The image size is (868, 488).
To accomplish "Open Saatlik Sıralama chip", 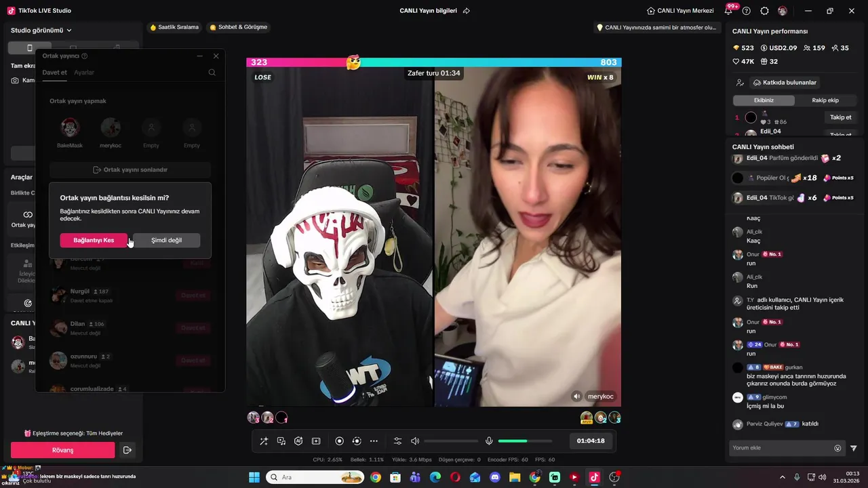I will [174, 27].
